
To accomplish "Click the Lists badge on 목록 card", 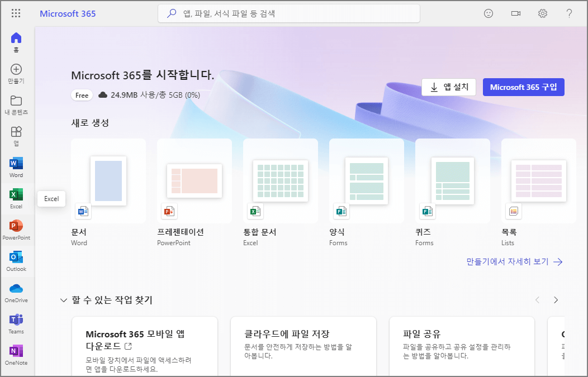I will coord(513,211).
